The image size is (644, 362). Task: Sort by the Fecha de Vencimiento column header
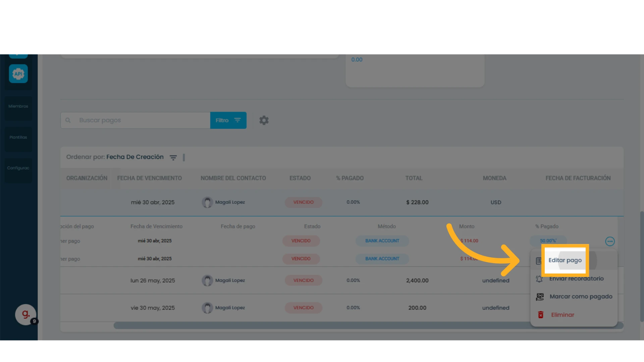click(149, 178)
